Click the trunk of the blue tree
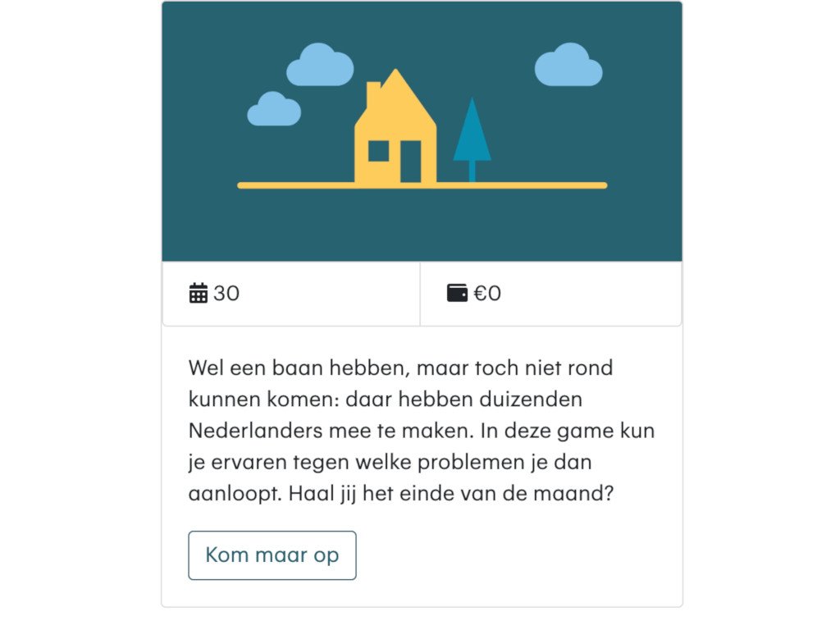 point(472,171)
